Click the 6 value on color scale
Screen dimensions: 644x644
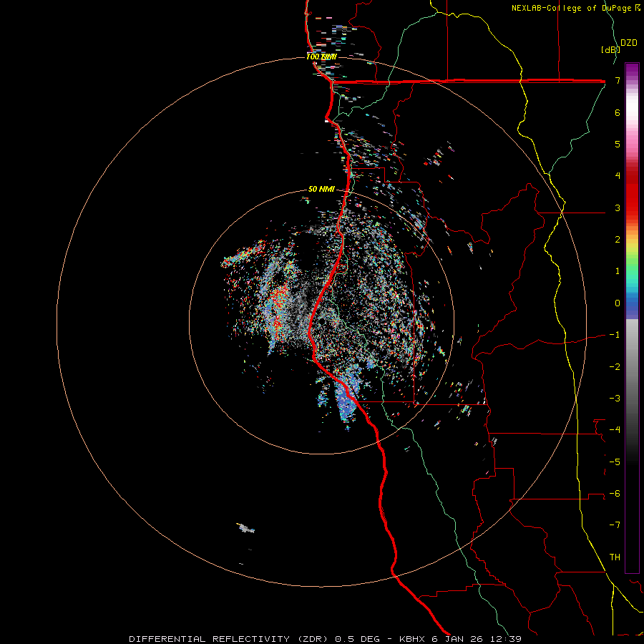(618, 112)
